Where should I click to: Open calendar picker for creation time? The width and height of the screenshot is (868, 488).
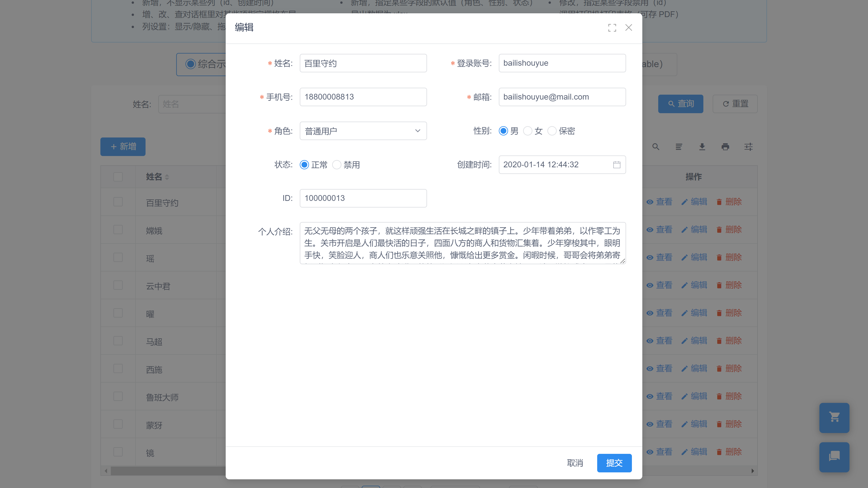coord(617,164)
